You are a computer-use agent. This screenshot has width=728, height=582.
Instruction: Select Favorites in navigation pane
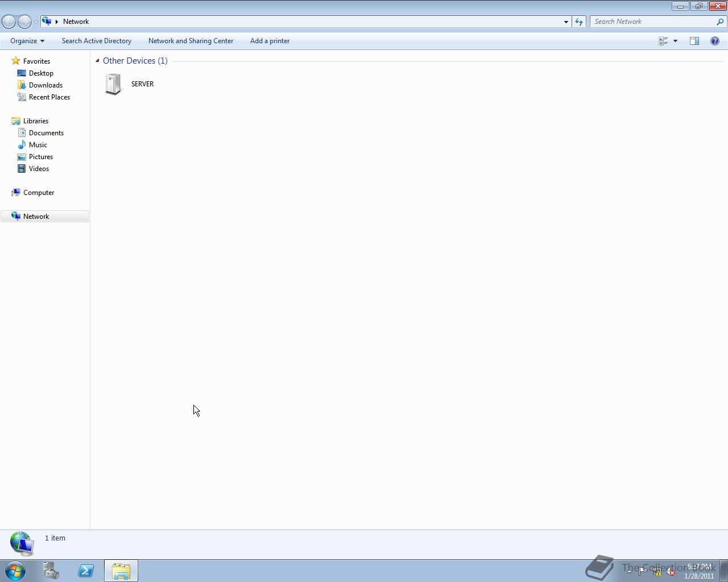click(36, 61)
